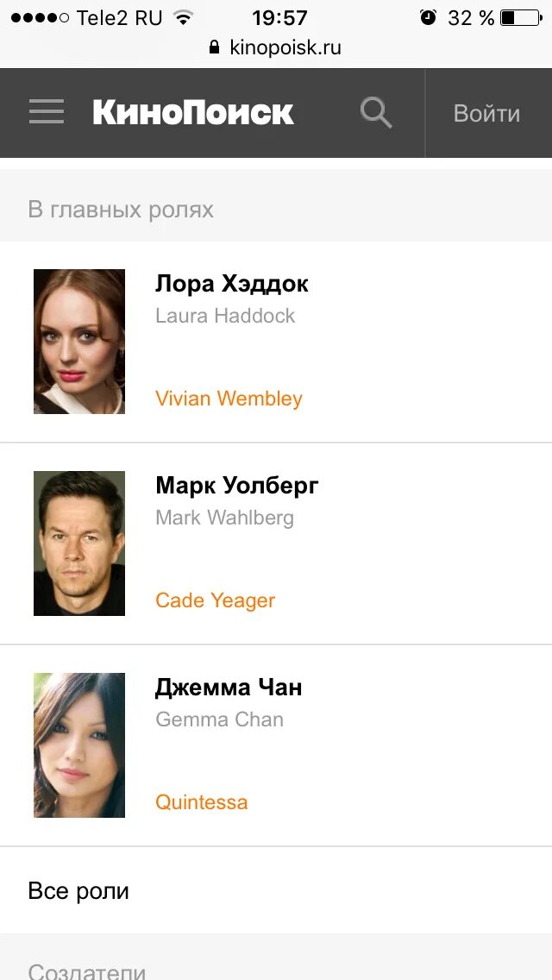
Task: Click the Cade Yeager role link
Action: coord(215,600)
